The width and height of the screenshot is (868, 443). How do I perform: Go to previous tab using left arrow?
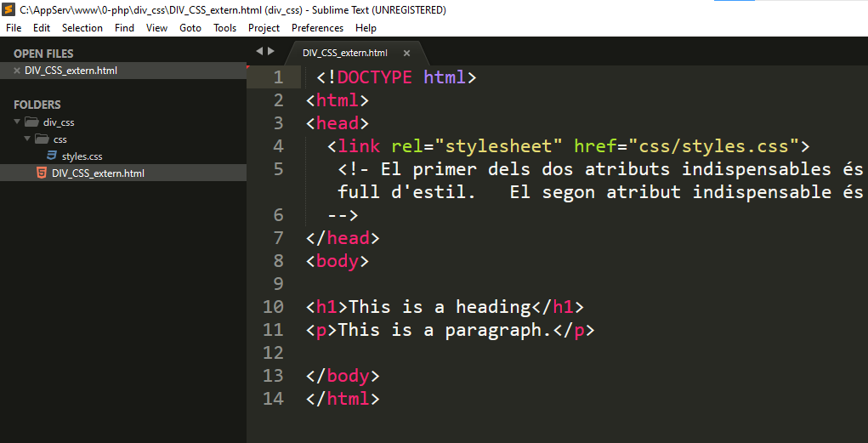pyautogui.click(x=260, y=51)
